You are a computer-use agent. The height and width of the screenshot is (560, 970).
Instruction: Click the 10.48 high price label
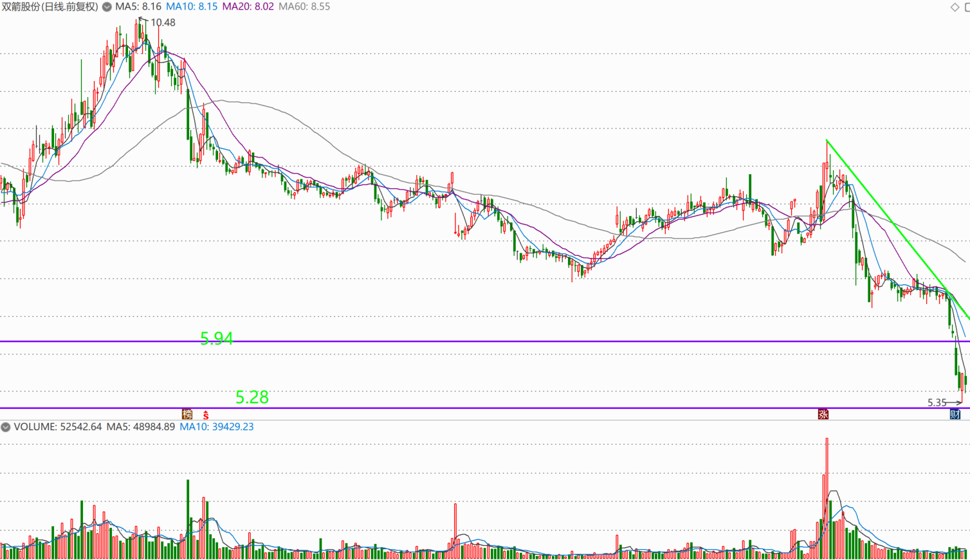pos(163,23)
